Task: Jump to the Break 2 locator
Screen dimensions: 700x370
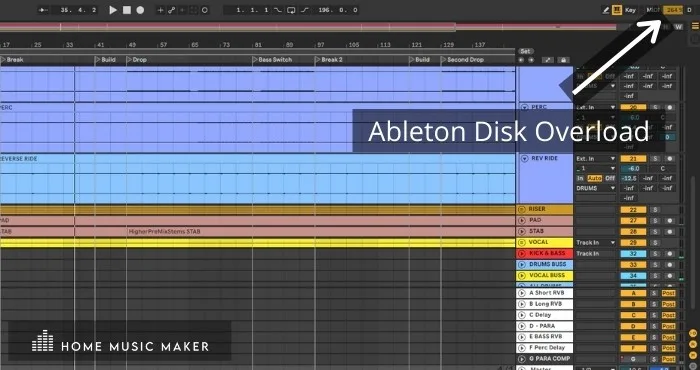Action: pyautogui.click(x=329, y=59)
